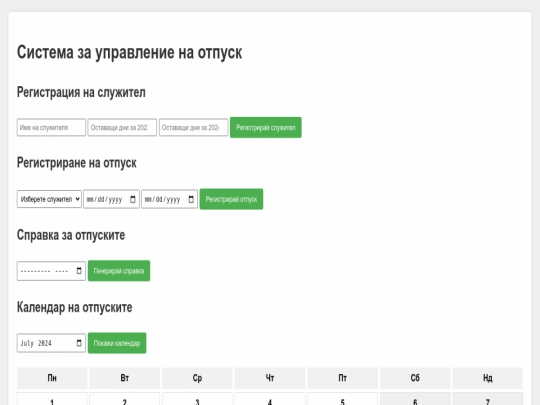Click the Регистрирай служител button
The width and height of the screenshot is (540, 405).
coord(266,127)
